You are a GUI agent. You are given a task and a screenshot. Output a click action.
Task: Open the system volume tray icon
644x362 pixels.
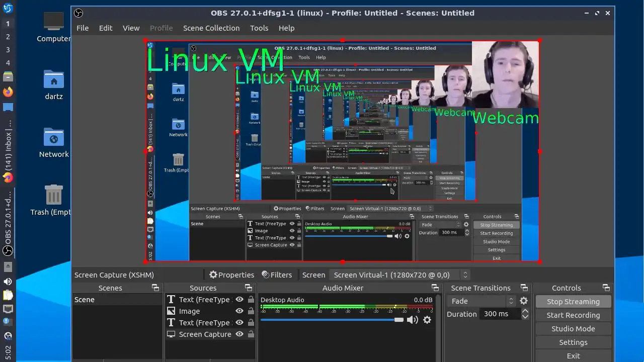point(8,282)
